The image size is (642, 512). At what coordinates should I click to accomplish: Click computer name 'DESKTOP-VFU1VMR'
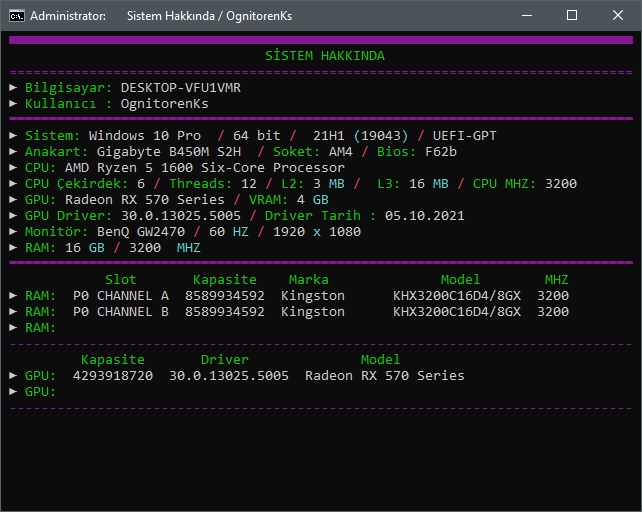pyautogui.click(x=181, y=88)
